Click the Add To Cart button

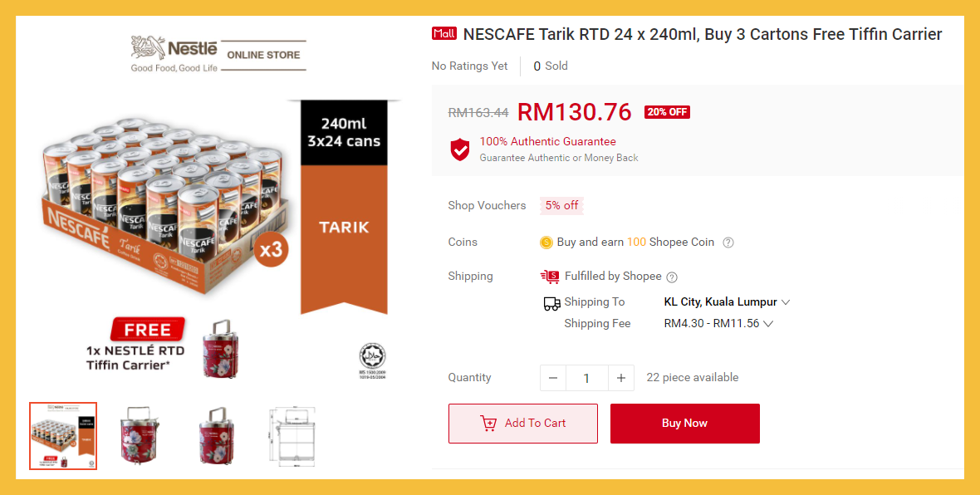pos(522,424)
